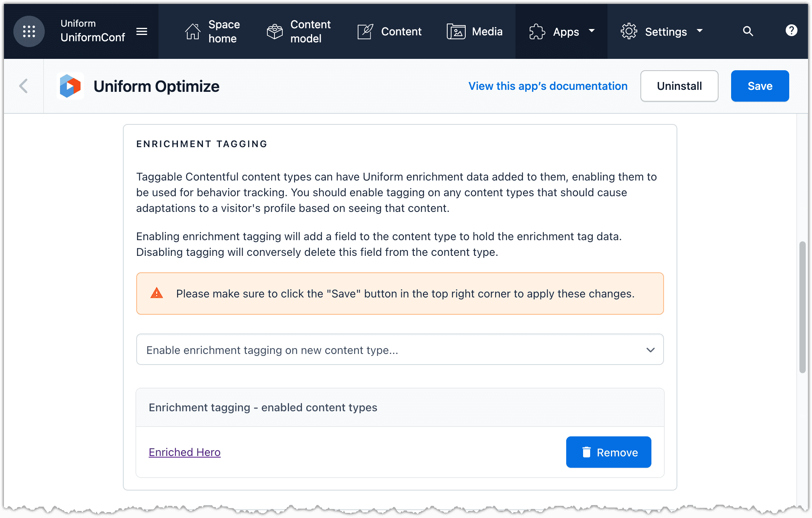Click the hamburger menu beside UniformConf
This screenshot has height=518, width=812.
pos(142,31)
